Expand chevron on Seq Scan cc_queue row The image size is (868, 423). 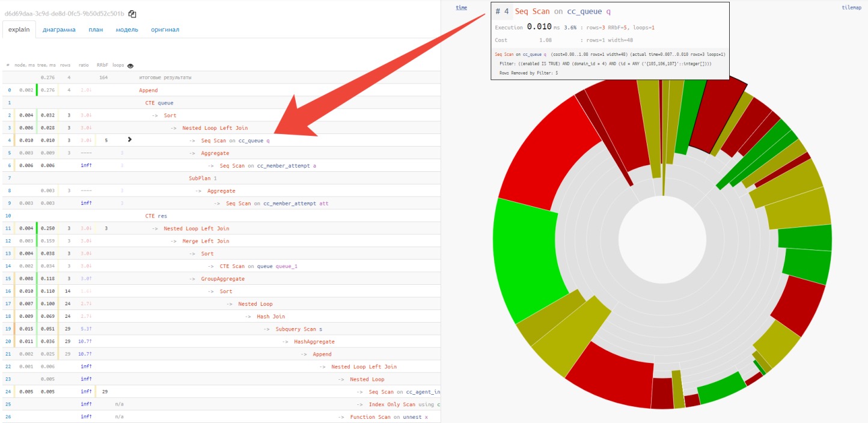tap(130, 140)
